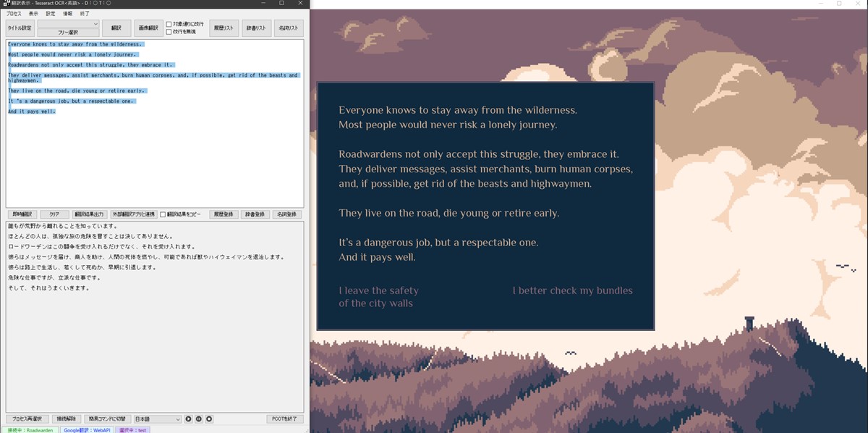Click the 選択中：test status label
Image resolution: width=868 pixels, height=433 pixels.
tap(133, 429)
